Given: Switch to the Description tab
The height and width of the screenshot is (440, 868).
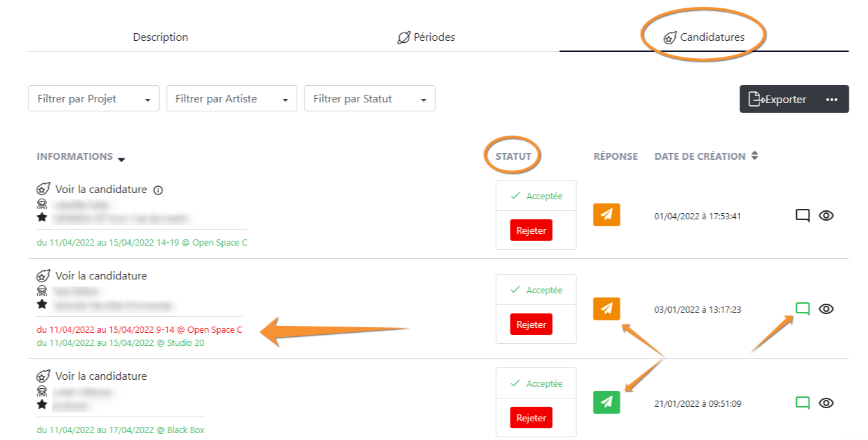Looking at the screenshot, I should pos(160,37).
